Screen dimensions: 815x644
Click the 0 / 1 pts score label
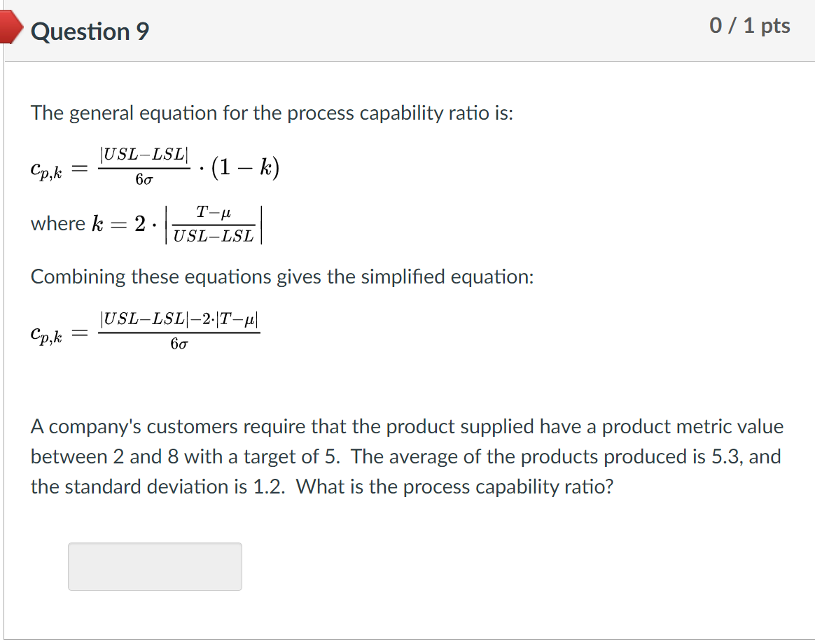(751, 26)
